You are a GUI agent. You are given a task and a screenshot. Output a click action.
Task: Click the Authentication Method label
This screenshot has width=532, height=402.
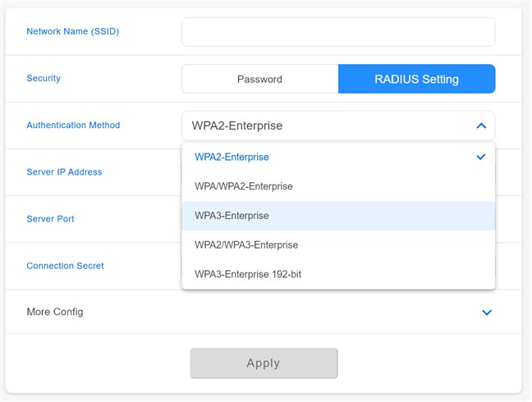pyautogui.click(x=73, y=126)
